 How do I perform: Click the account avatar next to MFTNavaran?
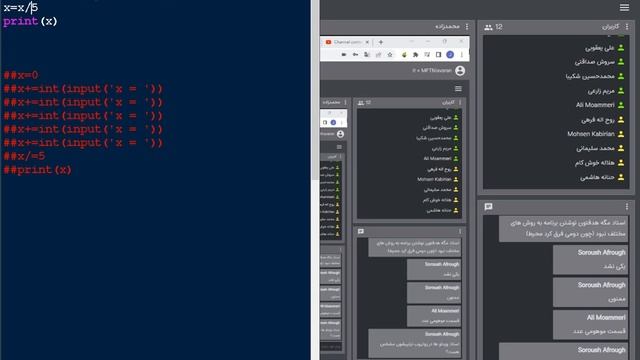pos(460,71)
